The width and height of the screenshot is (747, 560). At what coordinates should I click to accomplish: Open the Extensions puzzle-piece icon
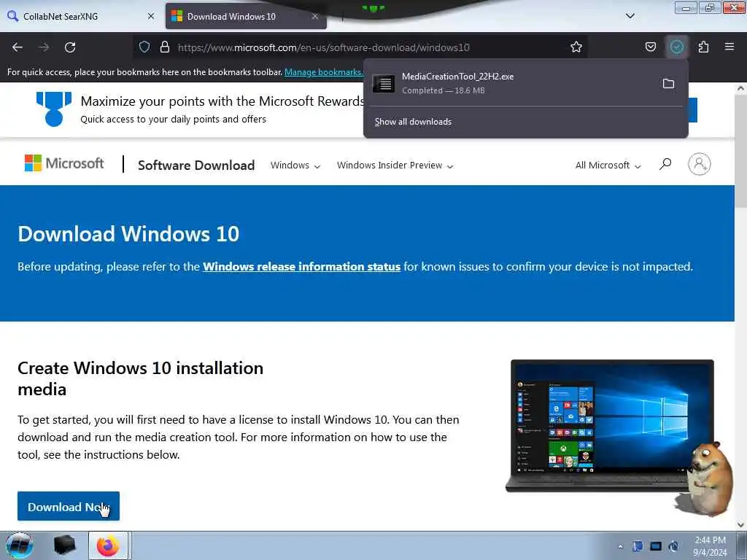tap(703, 47)
